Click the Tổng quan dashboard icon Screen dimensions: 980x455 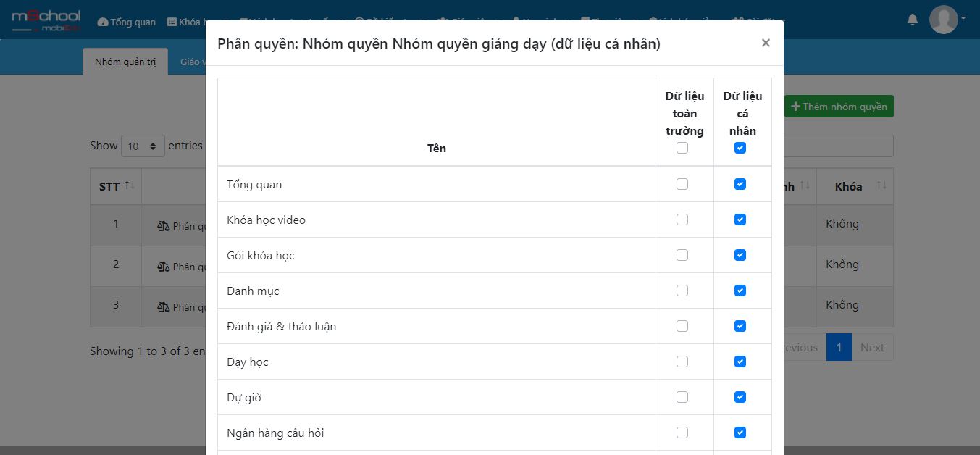103,22
